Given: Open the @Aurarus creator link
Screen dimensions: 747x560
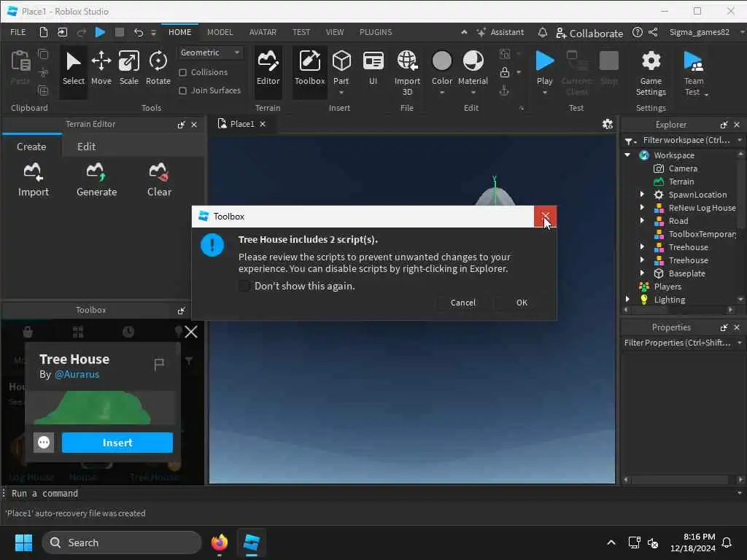Looking at the screenshot, I should (77, 374).
